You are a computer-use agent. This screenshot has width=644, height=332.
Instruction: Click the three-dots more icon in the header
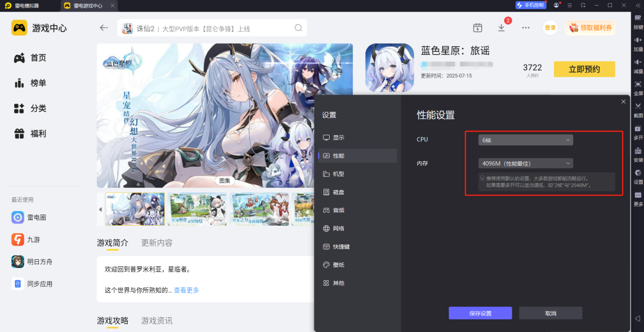[526, 27]
